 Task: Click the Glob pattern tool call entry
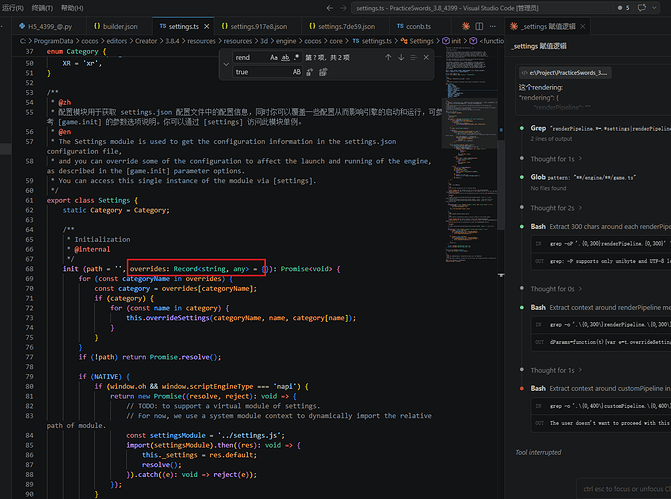(583, 177)
